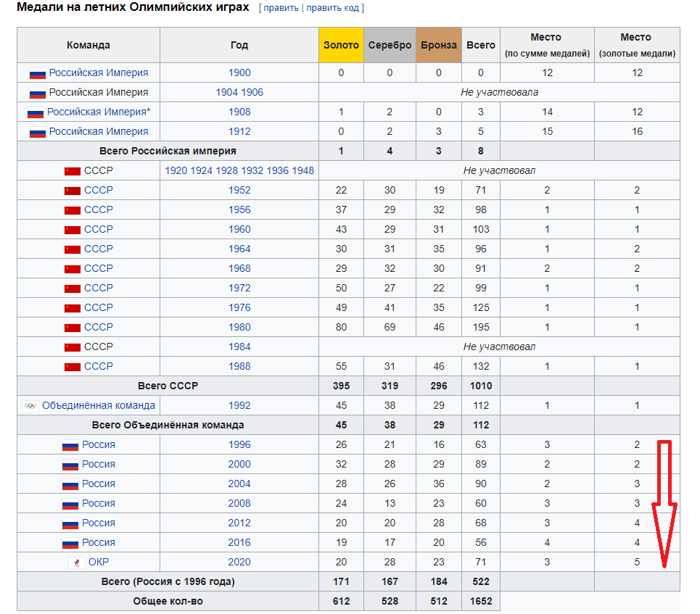
Task: Click the USSR flag icon in 1980 row
Action: [73, 328]
